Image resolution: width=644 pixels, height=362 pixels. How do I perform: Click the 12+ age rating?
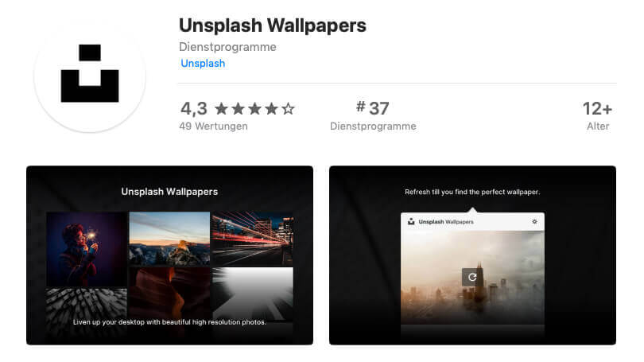click(598, 109)
